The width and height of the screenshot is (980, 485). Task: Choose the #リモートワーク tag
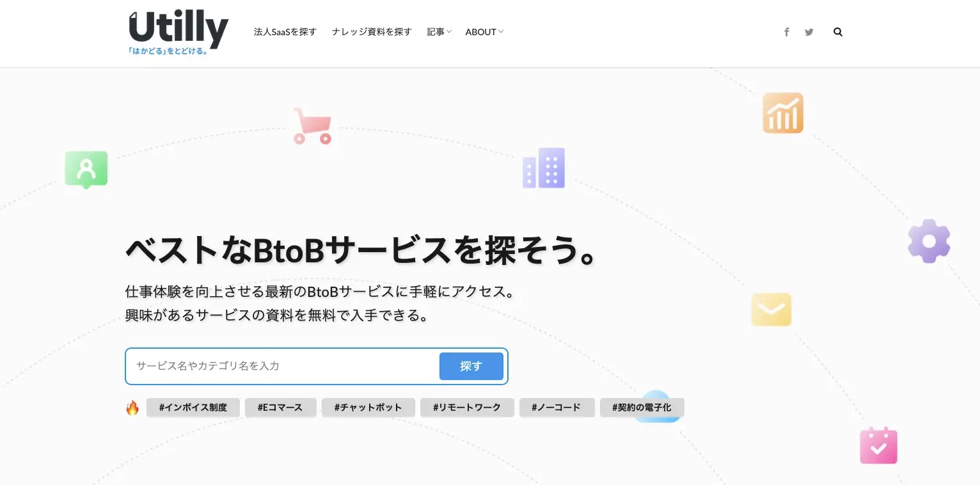click(x=467, y=408)
